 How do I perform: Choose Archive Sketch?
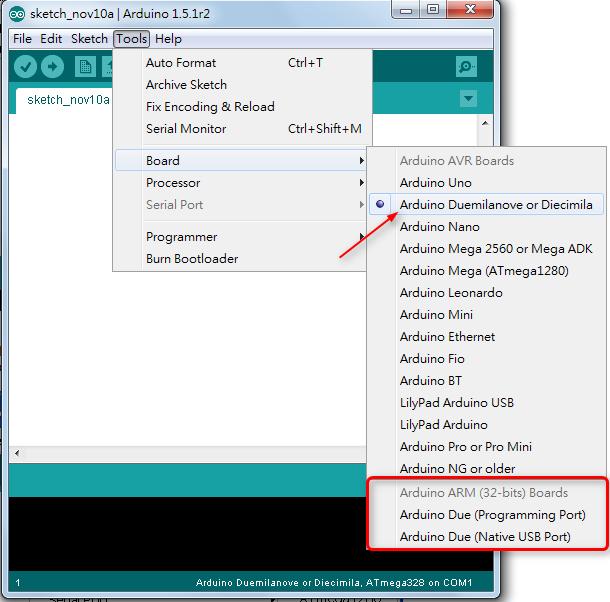tap(242, 85)
